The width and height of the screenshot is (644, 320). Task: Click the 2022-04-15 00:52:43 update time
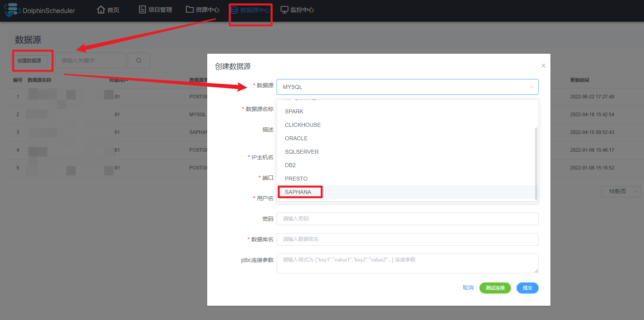point(592,132)
